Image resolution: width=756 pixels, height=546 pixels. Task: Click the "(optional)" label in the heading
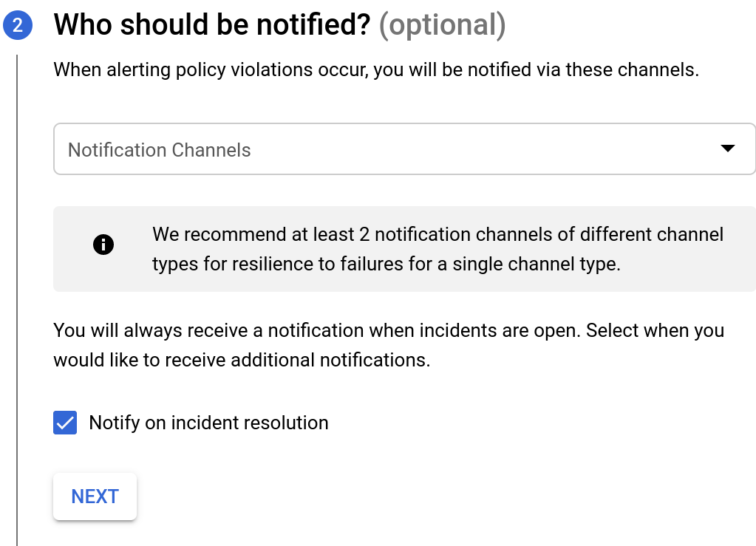tap(442, 25)
